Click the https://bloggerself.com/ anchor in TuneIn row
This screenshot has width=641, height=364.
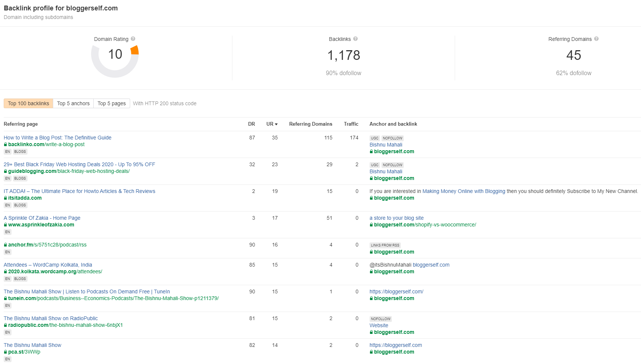(396, 291)
